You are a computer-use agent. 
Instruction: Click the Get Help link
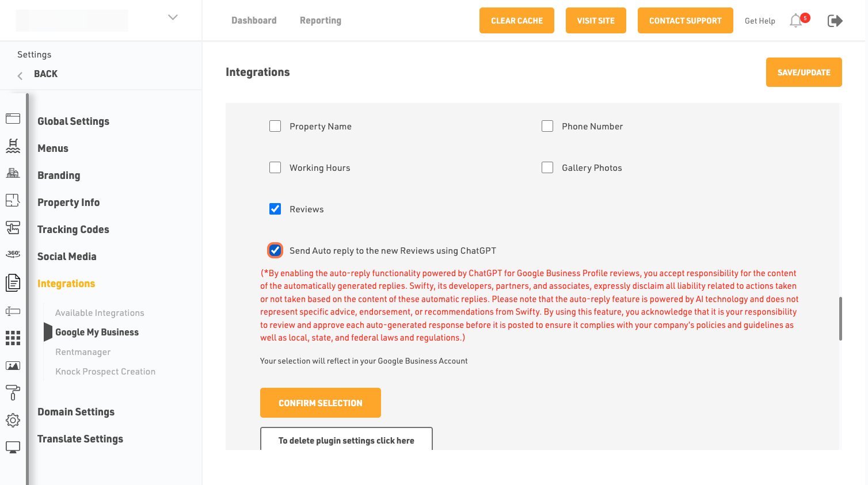point(760,21)
